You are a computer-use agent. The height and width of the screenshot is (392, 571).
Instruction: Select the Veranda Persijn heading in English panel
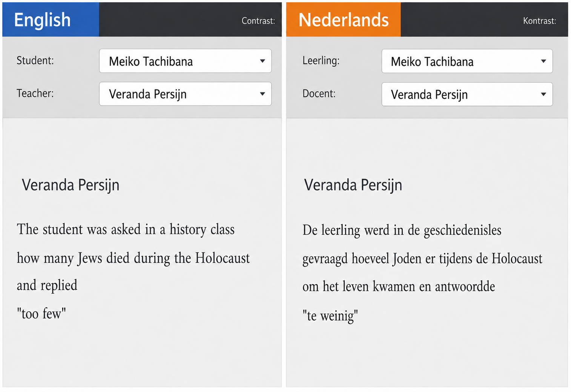tap(71, 185)
